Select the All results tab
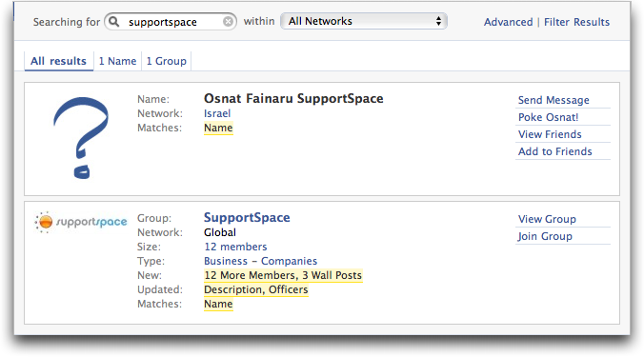 (x=59, y=61)
